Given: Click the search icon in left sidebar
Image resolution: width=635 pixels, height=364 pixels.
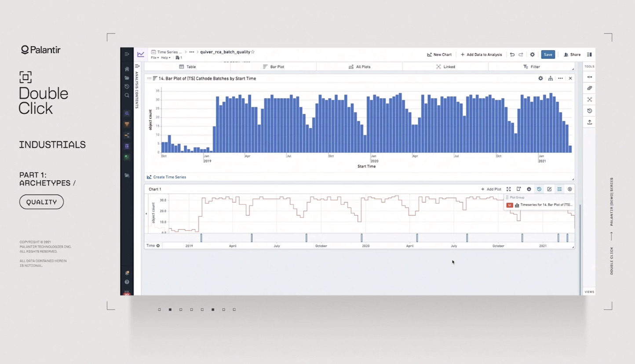Looking at the screenshot, I should 127,95.
